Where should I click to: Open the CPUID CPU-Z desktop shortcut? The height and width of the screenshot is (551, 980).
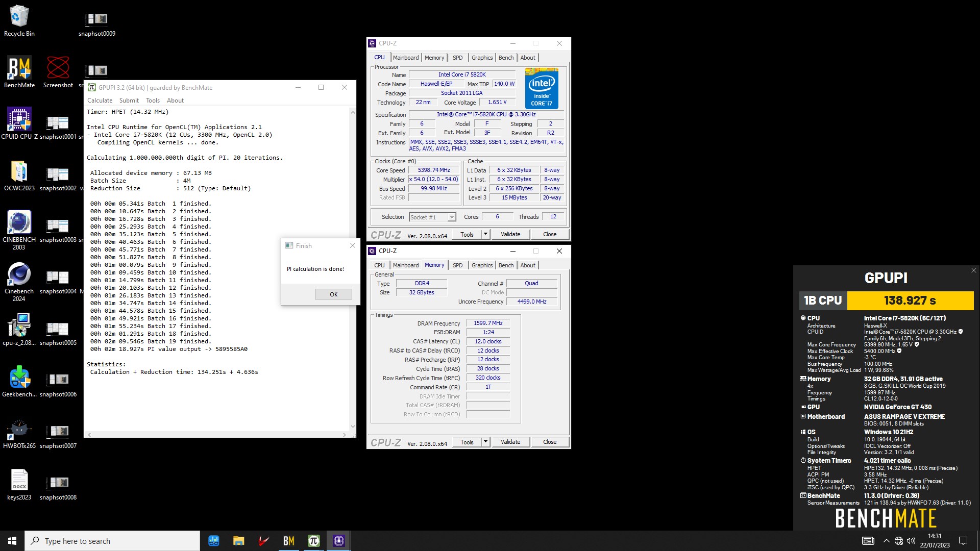click(x=19, y=123)
